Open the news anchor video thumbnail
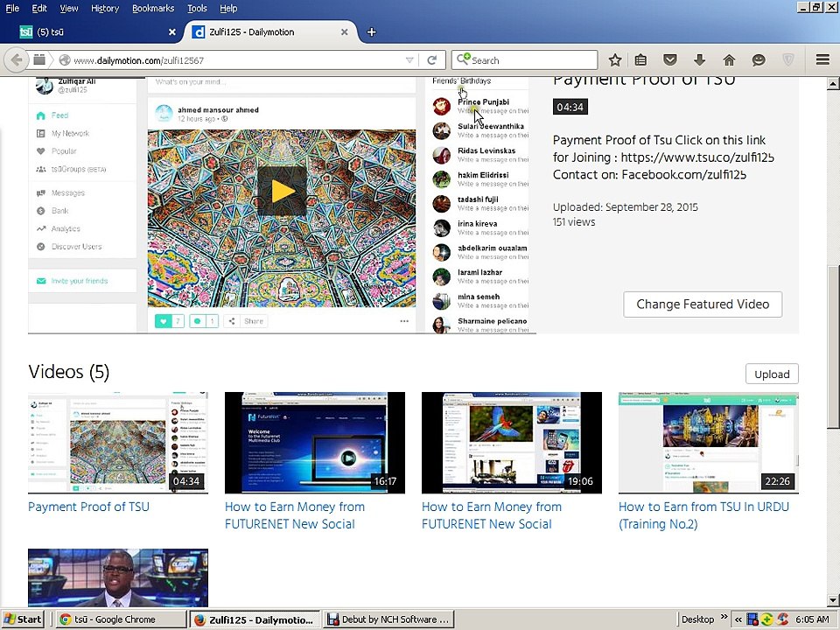Viewport: 840px width, 630px height. click(118, 577)
